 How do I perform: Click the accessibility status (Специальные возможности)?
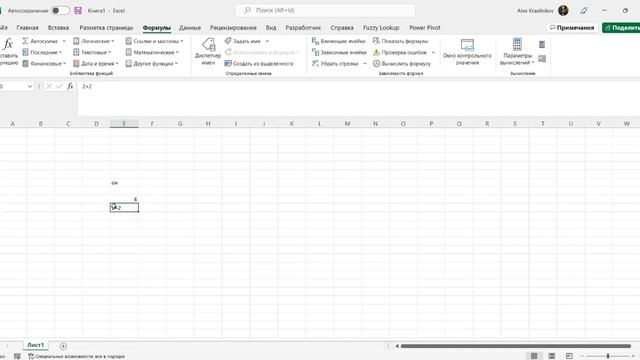[76, 356]
